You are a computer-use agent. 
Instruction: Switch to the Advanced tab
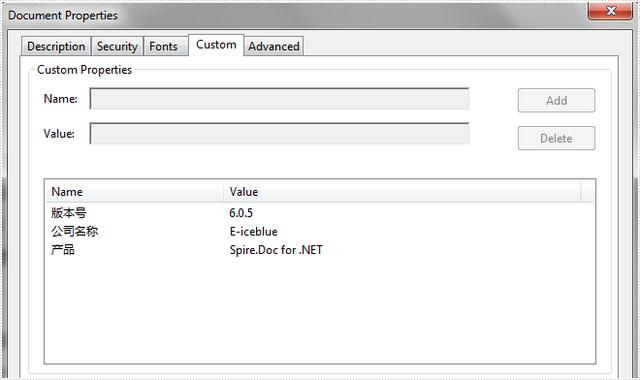(x=274, y=47)
